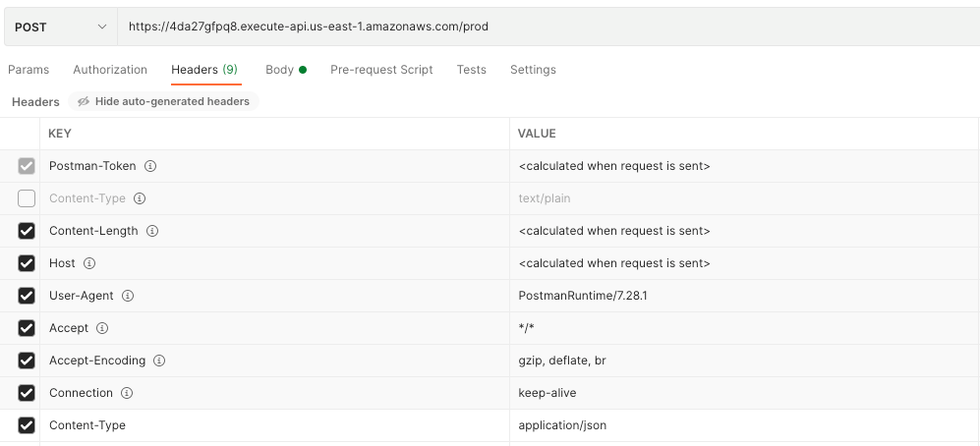Image resolution: width=980 pixels, height=446 pixels.
Task: Open the Pre-request Script tab
Action: tap(381, 70)
